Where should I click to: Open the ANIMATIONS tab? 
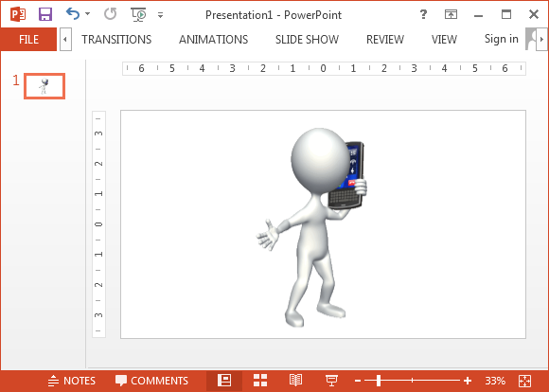coord(214,39)
